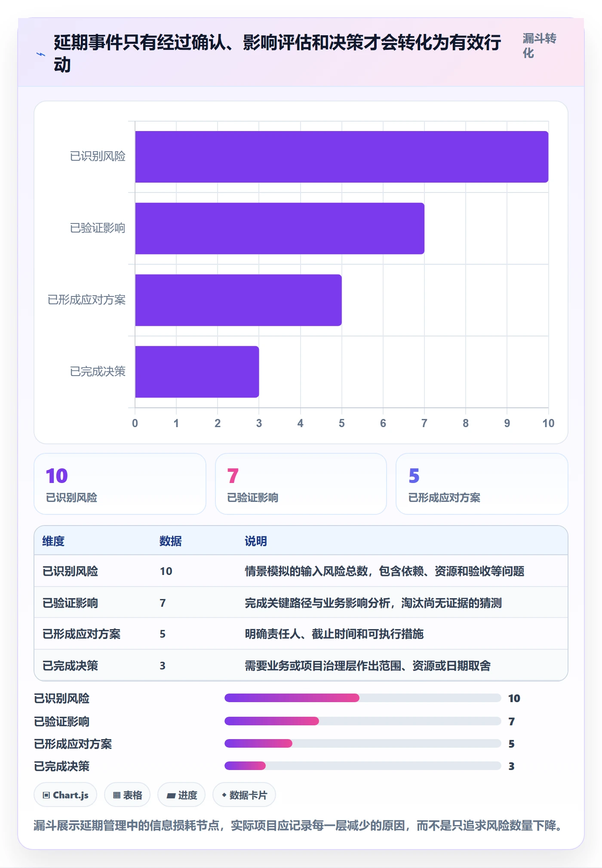Click the description starting 需要业务或项目治理层

[x=368, y=666]
